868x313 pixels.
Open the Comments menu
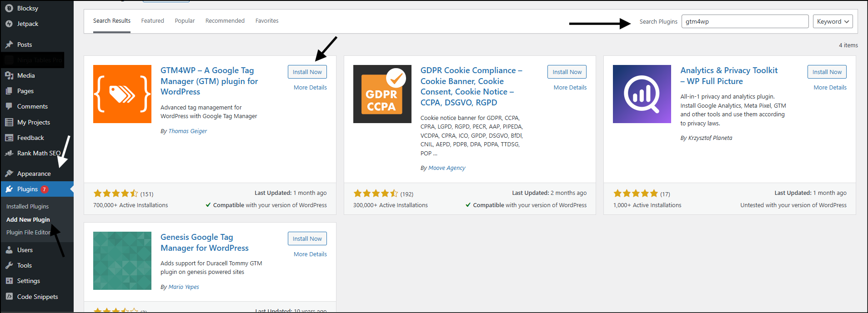(37, 106)
